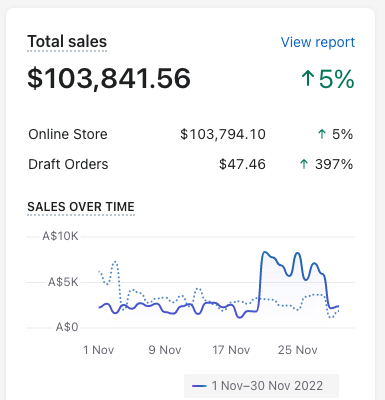Click the 1 Nov axis date
The height and width of the screenshot is (400, 385).
[99, 350]
